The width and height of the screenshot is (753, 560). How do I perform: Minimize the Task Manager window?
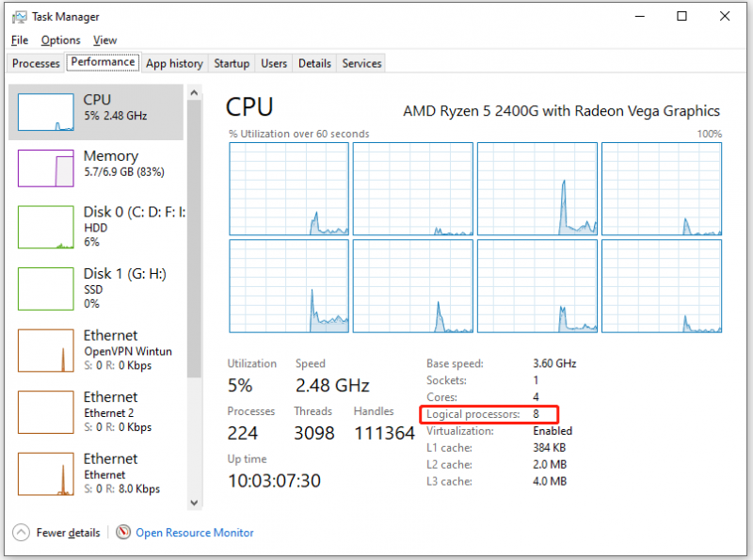pyautogui.click(x=640, y=16)
